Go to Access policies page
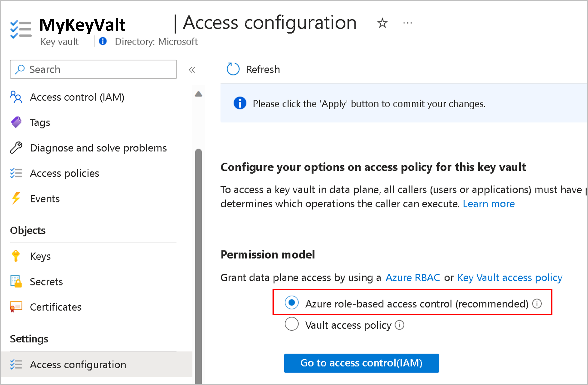Viewport: 588px width, 385px height. (64, 173)
